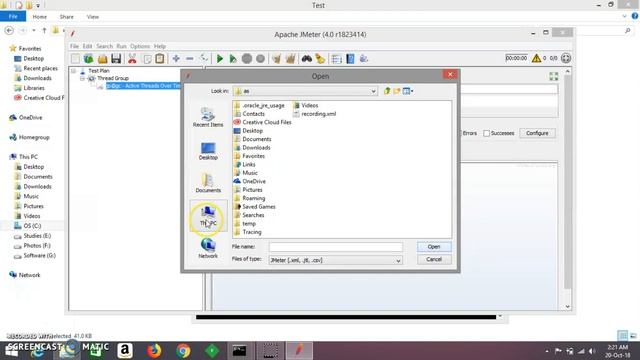The height and width of the screenshot is (360, 640).
Task: Click the Paste clipboard icon in JMeter
Action: (160, 58)
